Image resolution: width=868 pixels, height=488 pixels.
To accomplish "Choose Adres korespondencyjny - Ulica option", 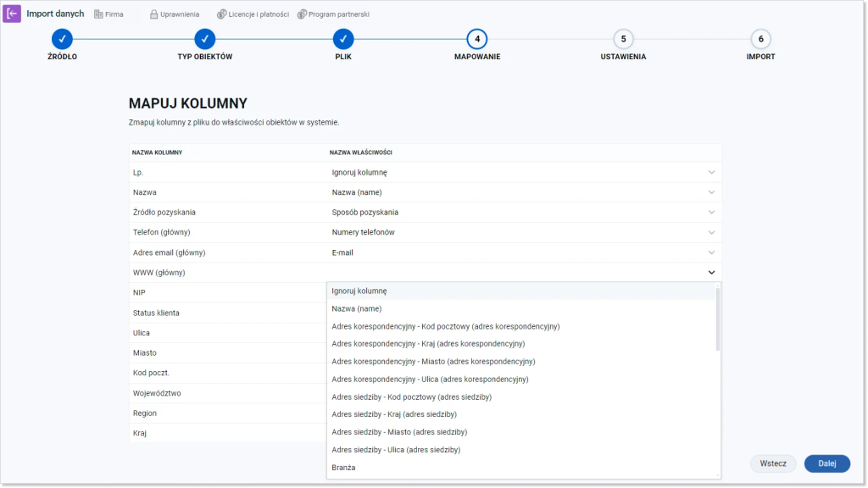I will pyautogui.click(x=521, y=379).
